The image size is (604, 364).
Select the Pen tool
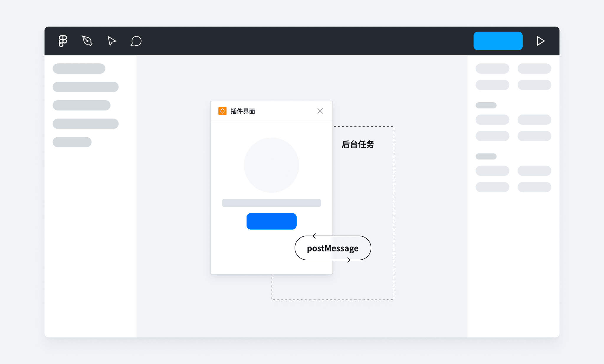click(87, 41)
